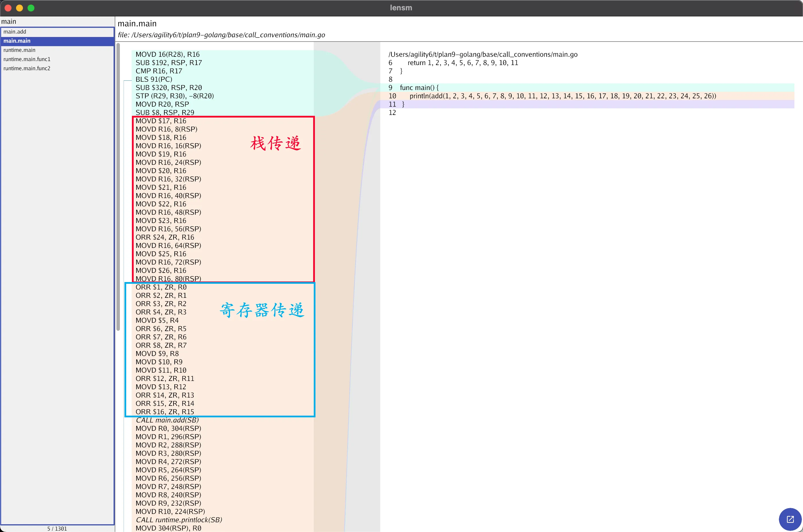Image resolution: width=803 pixels, height=532 pixels.
Task: Click the assembly pane vertical scrollbar
Action: click(118, 187)
